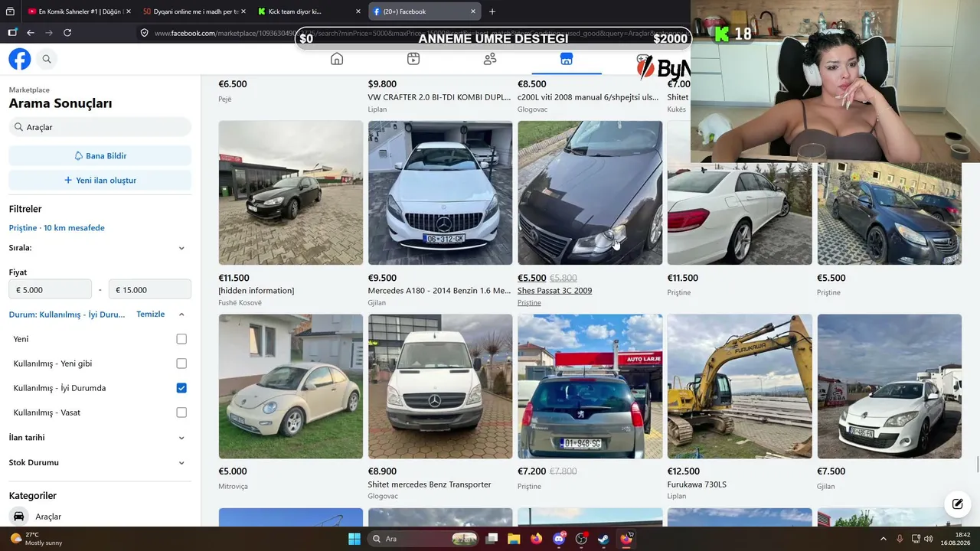Open the Reels video icon
This screenshot has height=551, width=980.
(x=413, y=59)
